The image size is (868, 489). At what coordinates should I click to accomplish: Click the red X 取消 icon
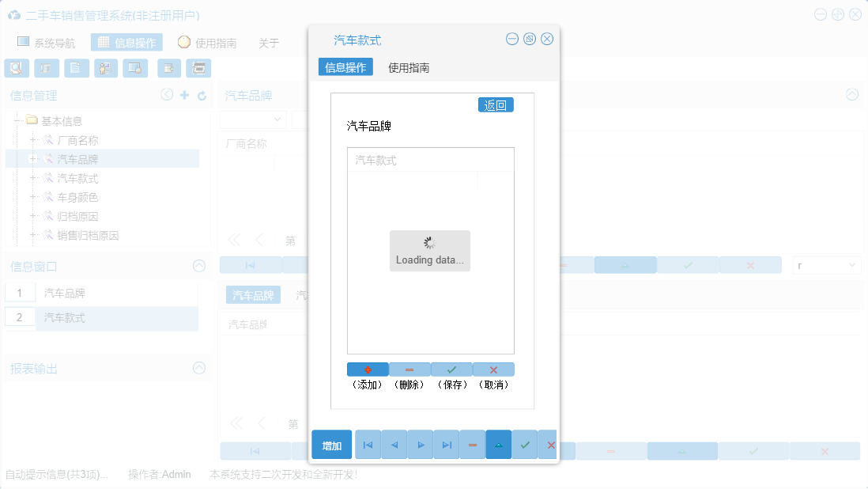point(493,369)
